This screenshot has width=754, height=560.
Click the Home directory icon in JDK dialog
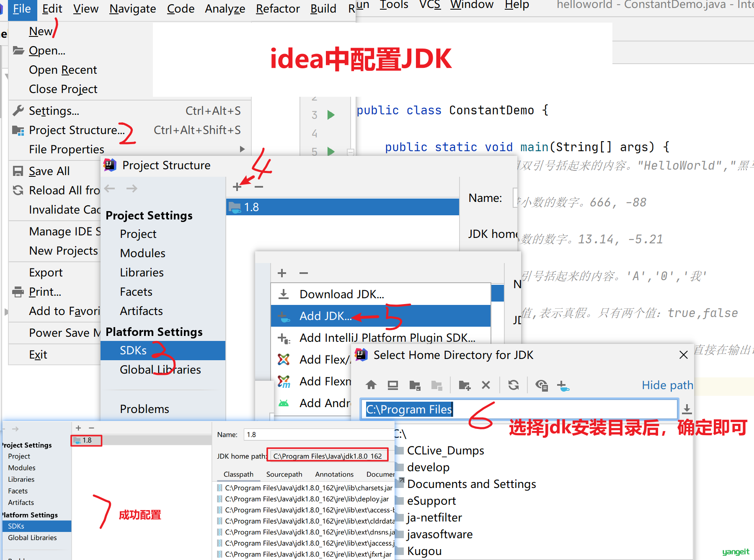[371, 385]
